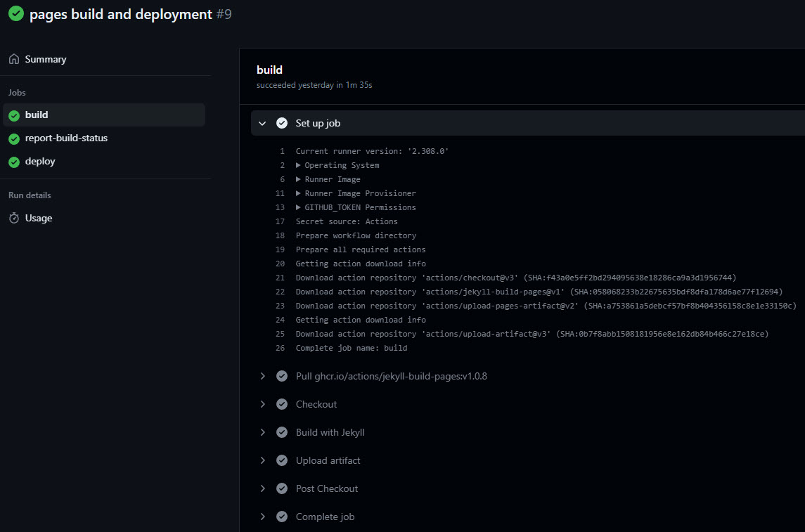This screenshot has width=805, height=532.
Task: Click the 'Complete job name: build' log line
Action: (351, 348)
